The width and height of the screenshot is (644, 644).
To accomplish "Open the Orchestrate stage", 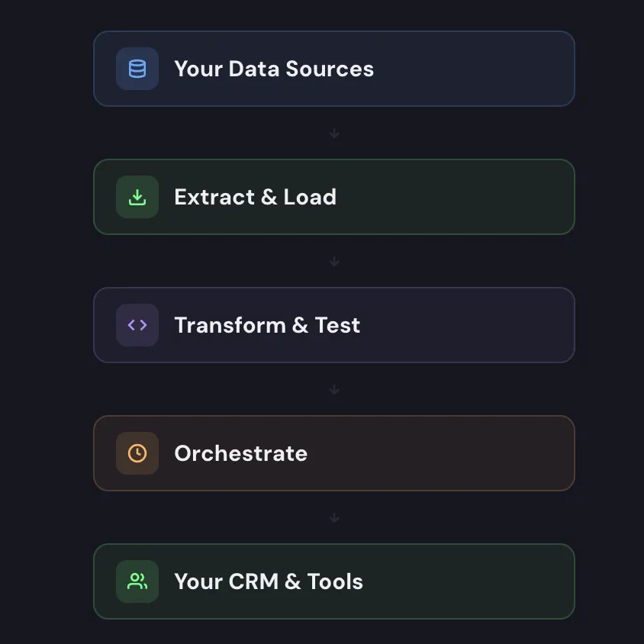I will 334,453.
